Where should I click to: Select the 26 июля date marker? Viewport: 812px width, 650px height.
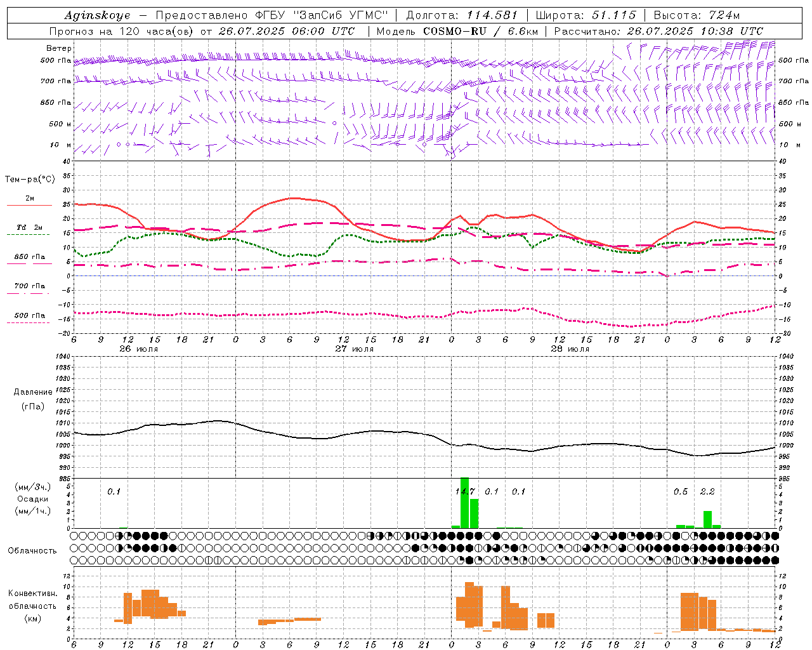[x=138, y=348]
